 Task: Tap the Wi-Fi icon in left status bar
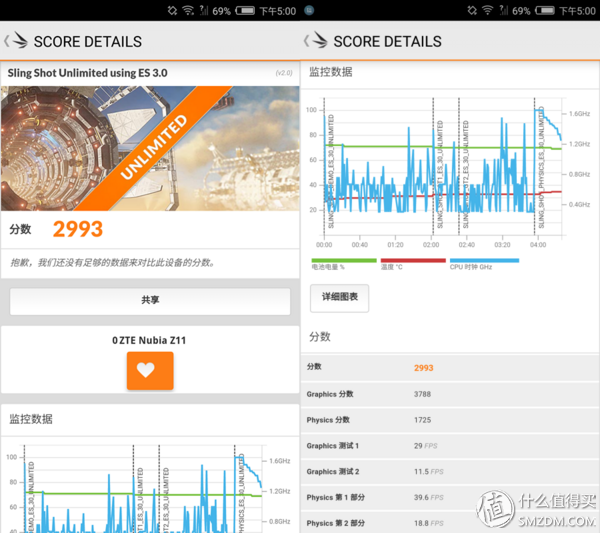tap(188, 10)
